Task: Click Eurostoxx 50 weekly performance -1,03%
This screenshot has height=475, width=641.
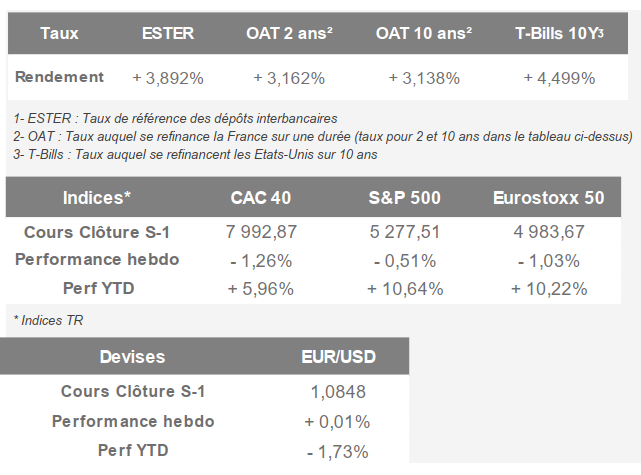Action: pyautogui.click(x=548, y=261)
